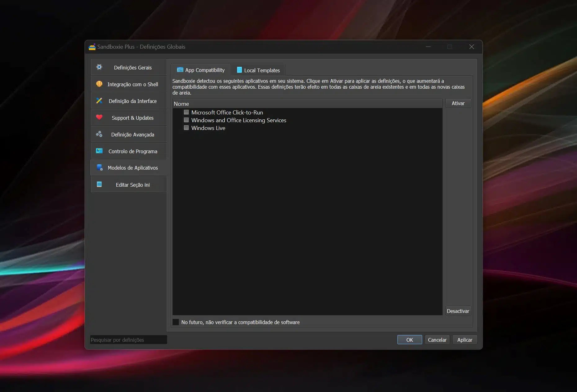Select the 'Windows and Office Licensing Services' text
This screenshot has height=392, width=577.
(239, 120)
